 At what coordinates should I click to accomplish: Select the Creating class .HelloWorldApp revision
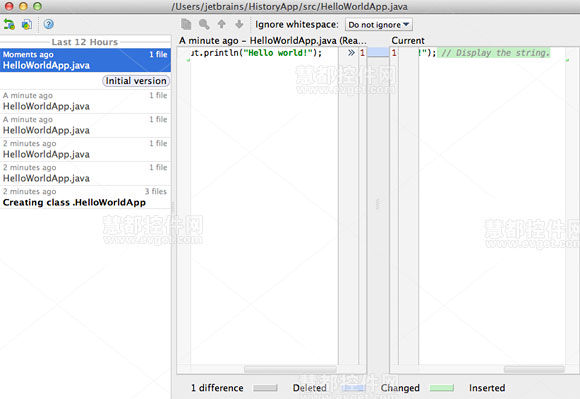(85, 197)
